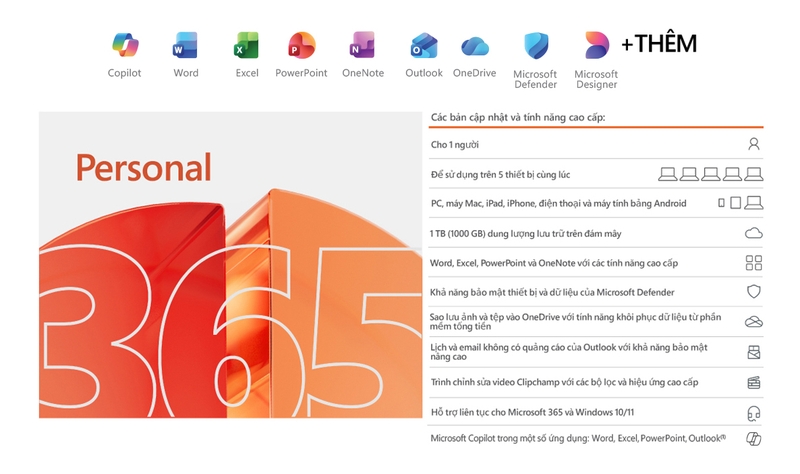Viewport: 800px width, 474px height.
Task: Click 'Trình chỉnh sửa video Clipchamp' text
Action: (x=564, y=382)
